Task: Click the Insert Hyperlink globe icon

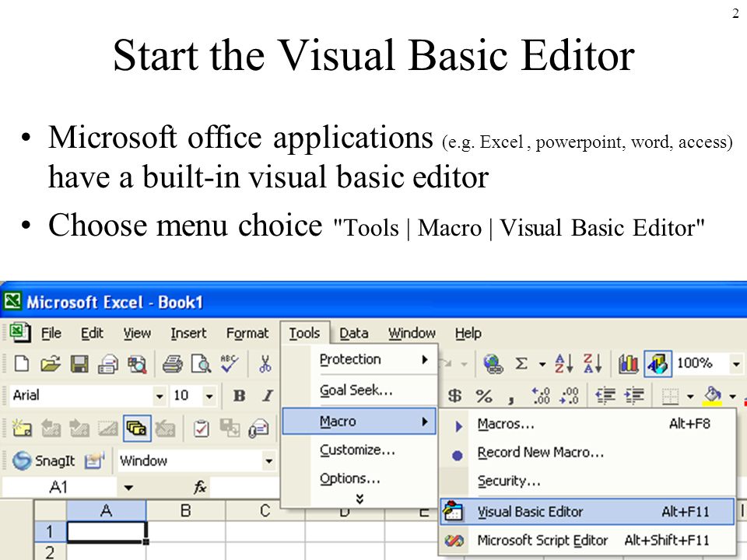Action: (493, 364)
